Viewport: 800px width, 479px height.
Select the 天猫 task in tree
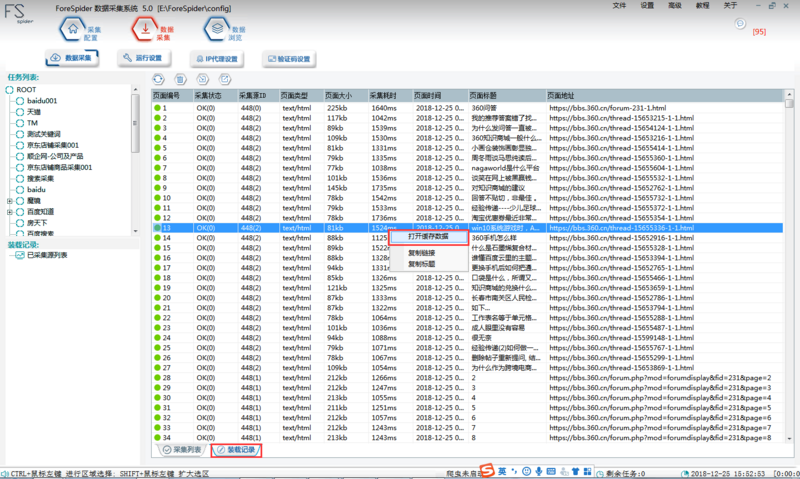34,112
